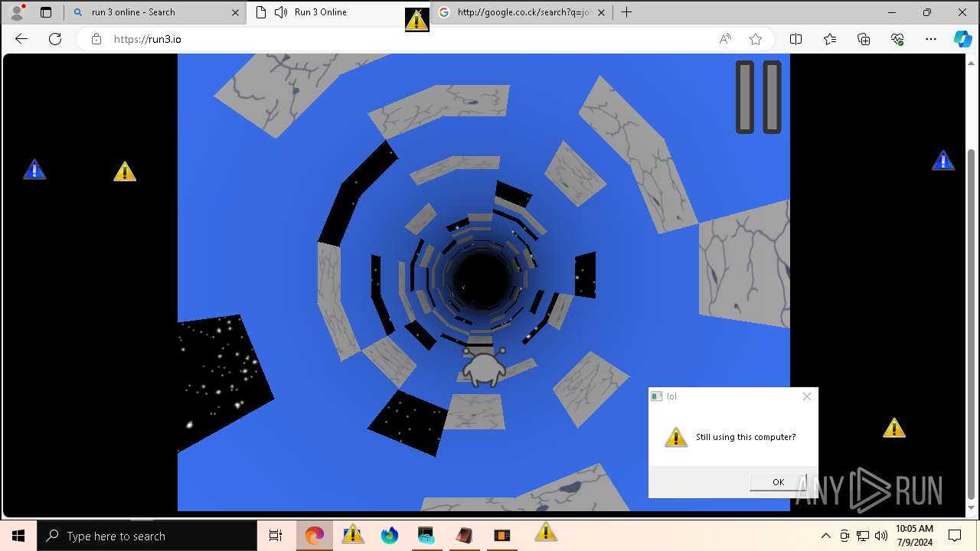Open Firefox from the taskbar
Screen dimensions: 980x551
click(x=390, y=536)
